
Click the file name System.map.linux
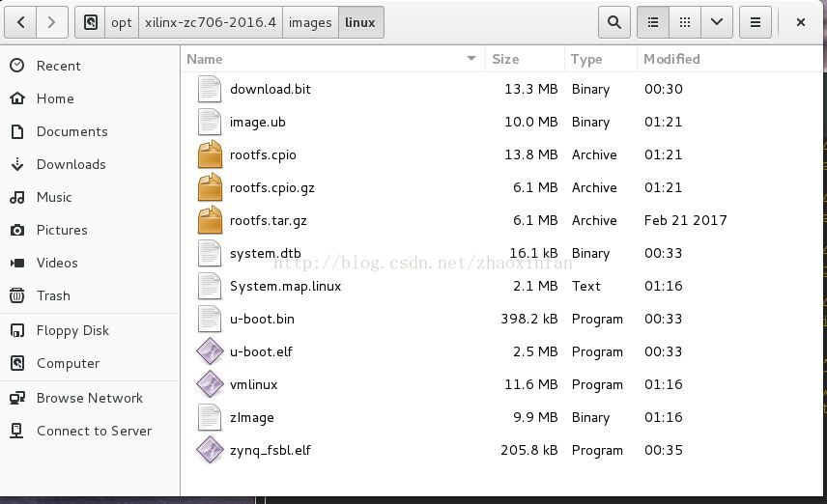286,286
